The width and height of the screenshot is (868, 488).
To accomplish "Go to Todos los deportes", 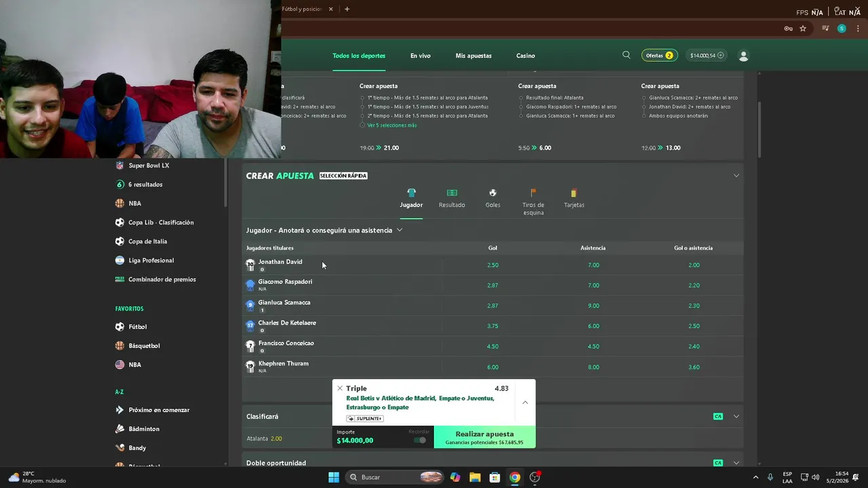I will pos(359,56).
